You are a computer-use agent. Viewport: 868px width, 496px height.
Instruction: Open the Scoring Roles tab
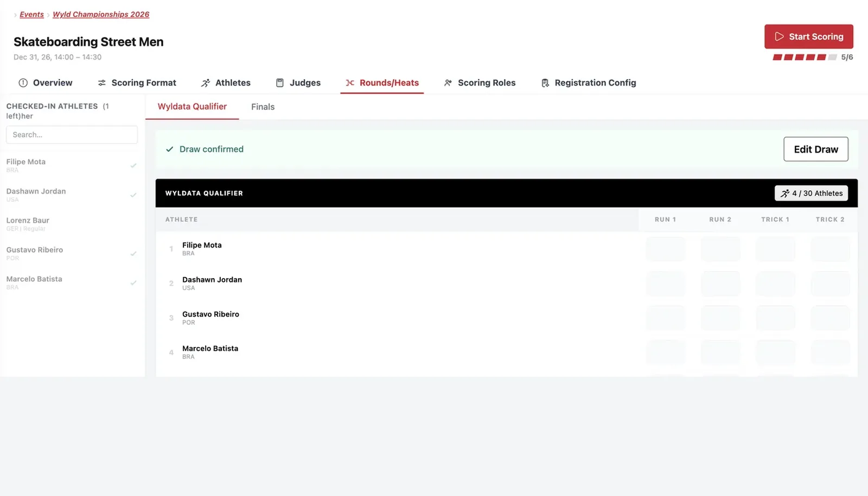tap(480, 83)
